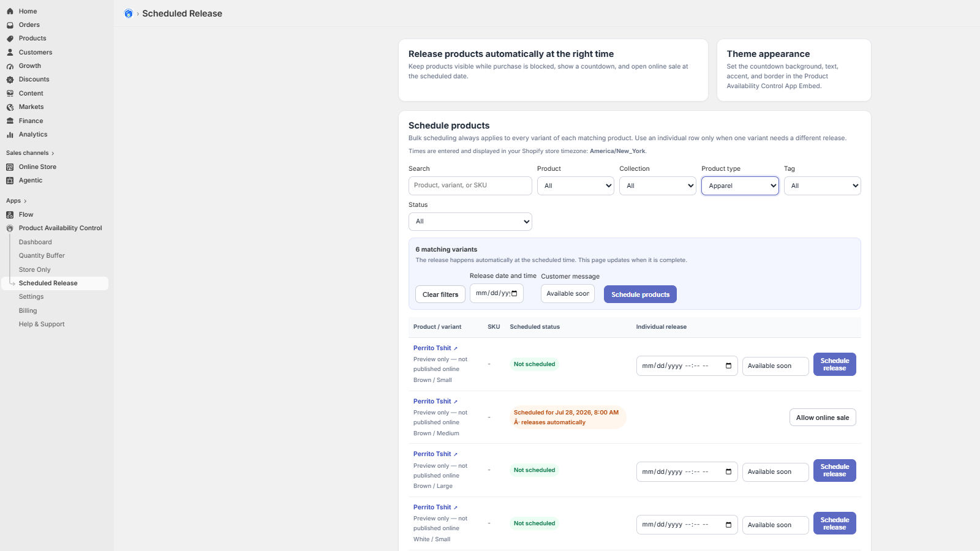Change the Product type dropdown showing Apparel
980x551 pixels.
(x=740, y=186)
